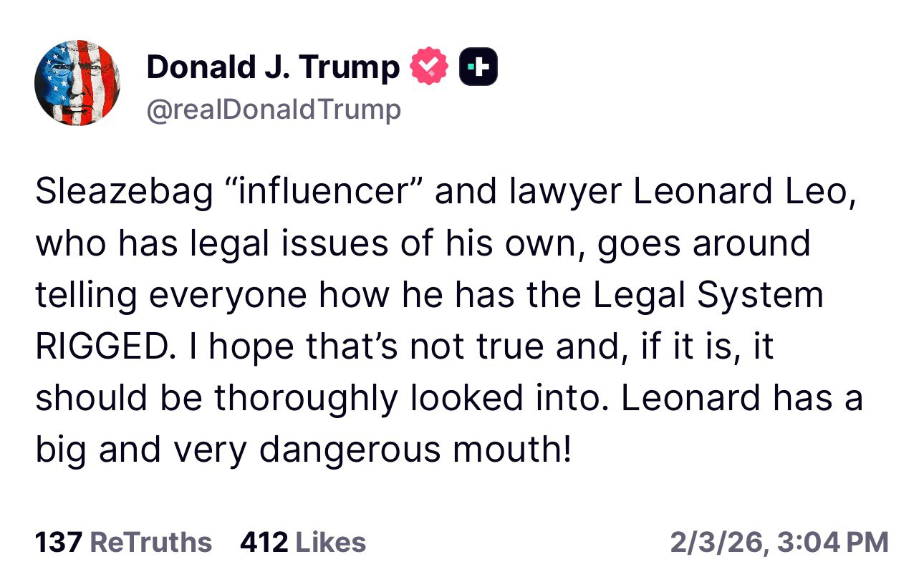Screen dimensions: 924x582
Task: Open the post timestamp 2/3/26, 3:04 PM
Action: point(778,543)
